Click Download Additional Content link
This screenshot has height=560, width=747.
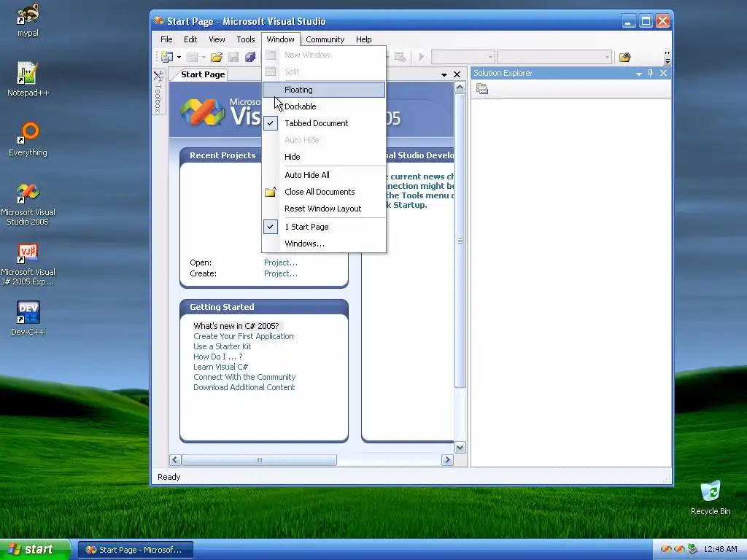click(244, 387)
